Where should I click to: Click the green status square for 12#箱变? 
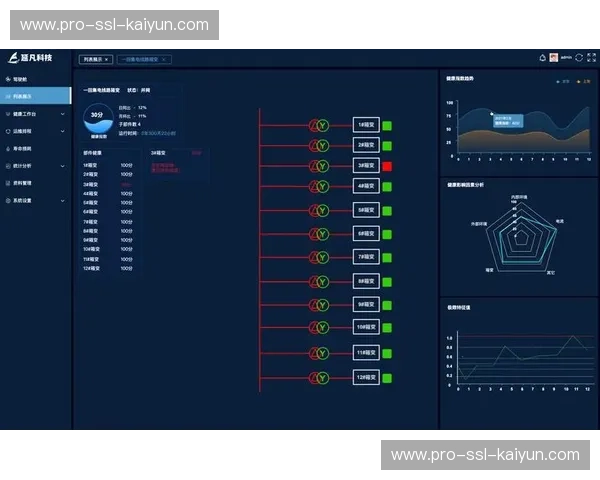coord(387,377)
